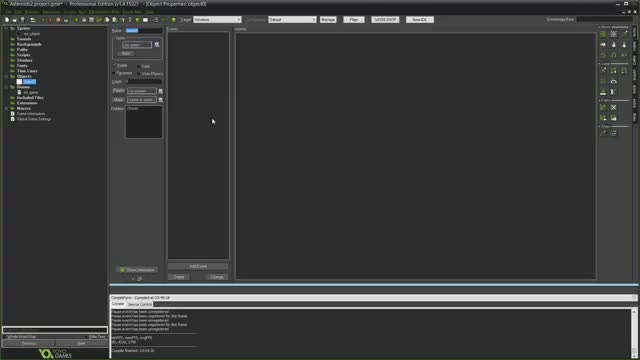Open the Target platform dropdown

tap(217, 20)
